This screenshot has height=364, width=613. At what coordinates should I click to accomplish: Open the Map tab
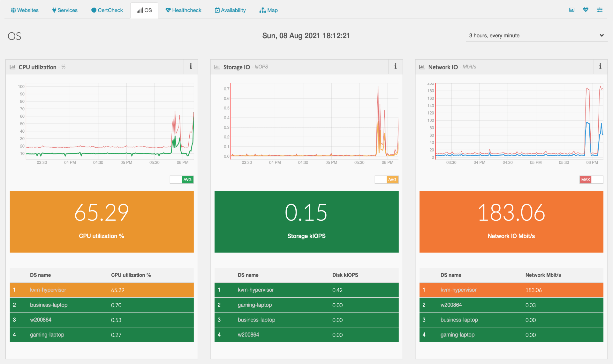[269, 10]
